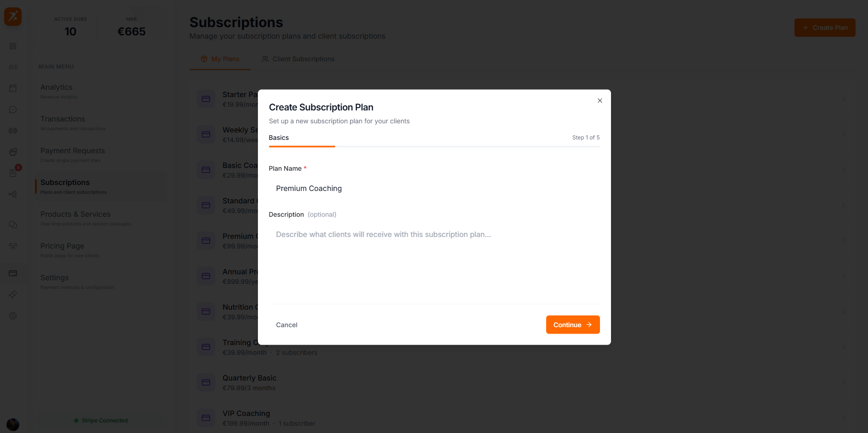The height and width of the screenshot is (433, 868).
Task: Click the Create Plan button
Action: [824, 28]
